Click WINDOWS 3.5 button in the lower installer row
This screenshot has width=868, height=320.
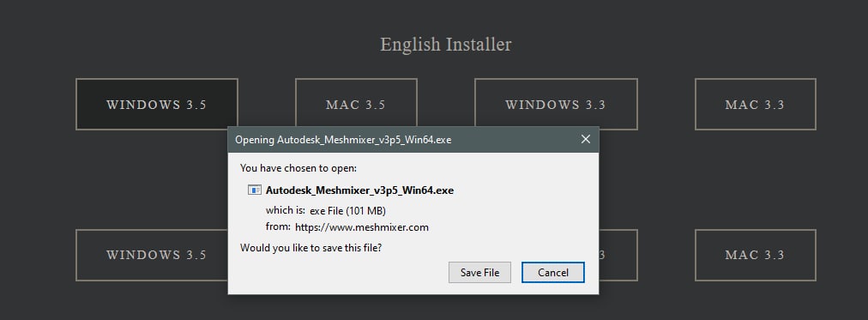[152, 255]
